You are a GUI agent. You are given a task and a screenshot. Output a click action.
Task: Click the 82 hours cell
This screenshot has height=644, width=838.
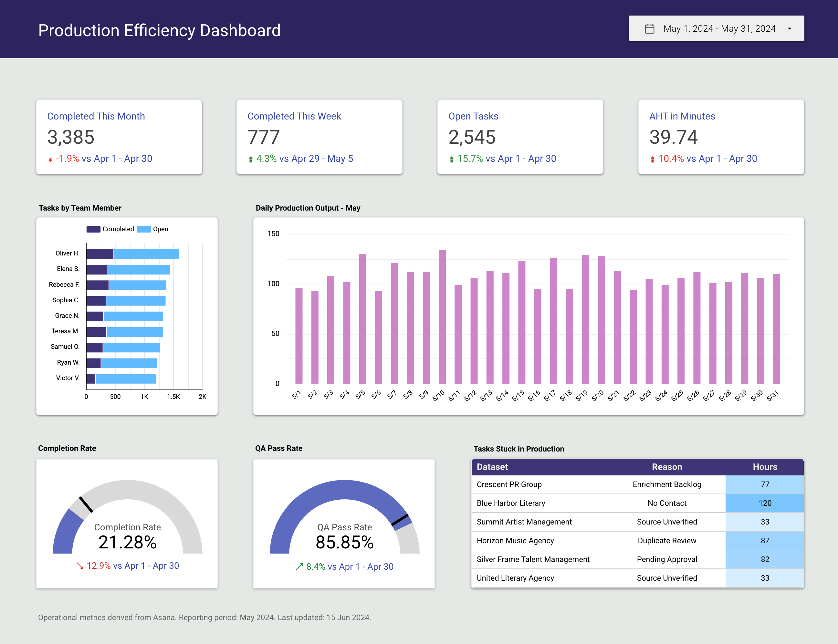pos(765,560)
